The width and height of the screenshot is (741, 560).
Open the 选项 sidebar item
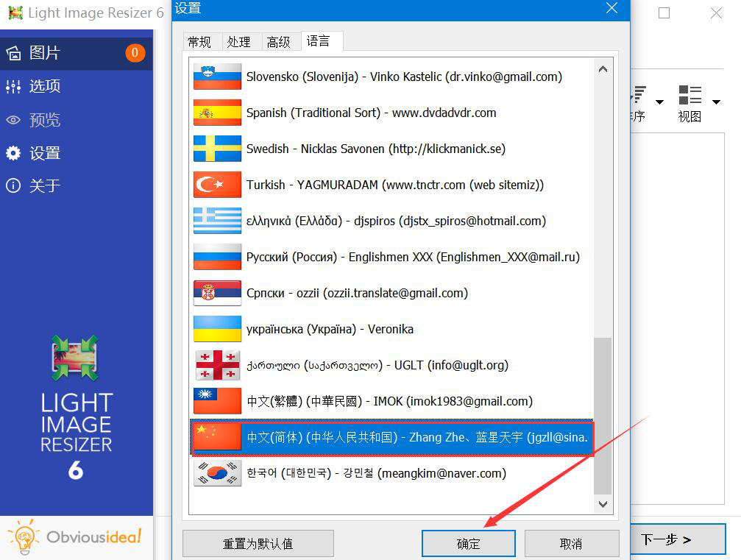(76, 87)
